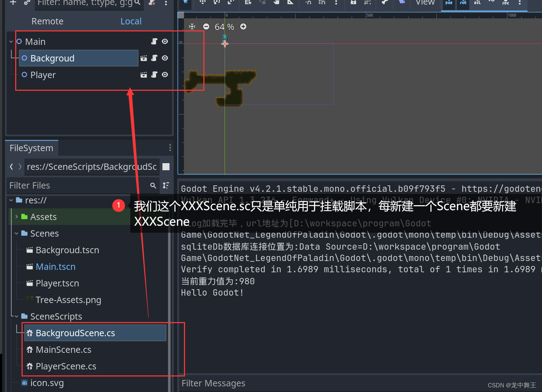
Task: Select the Pan Mode hand tool
Action: pyautogui.click(x=276, y=2)
